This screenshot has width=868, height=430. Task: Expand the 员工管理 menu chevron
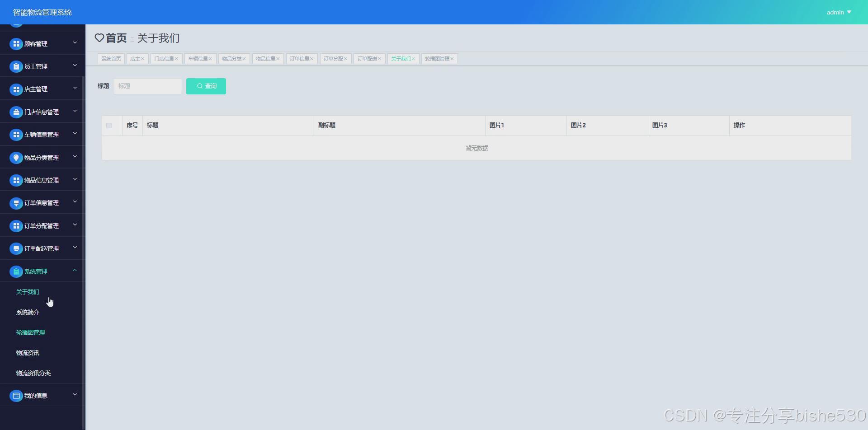pyautogui.click(x=75, y=65)
